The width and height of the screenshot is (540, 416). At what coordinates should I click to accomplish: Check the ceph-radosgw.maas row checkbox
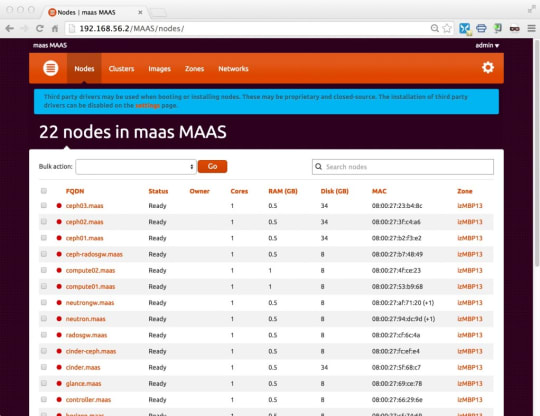pos(44,254)
